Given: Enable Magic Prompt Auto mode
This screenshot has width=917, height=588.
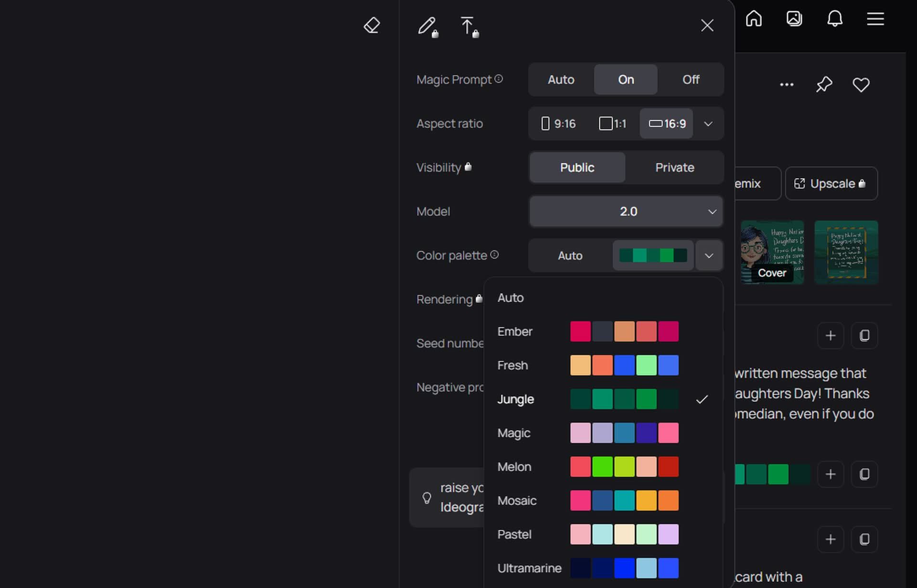Looking at the screenshot, I should (x=560, y=79).
